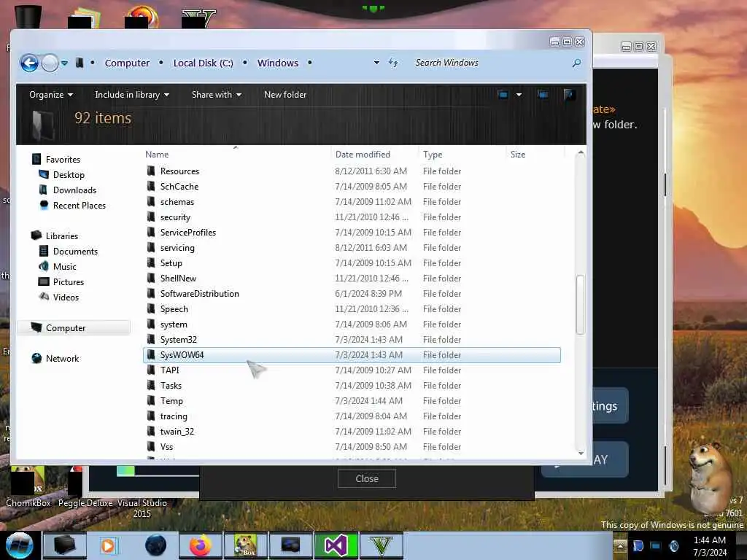Open the Windows Start orb
This screenshot has width=747, height=560.
[20, 545]
